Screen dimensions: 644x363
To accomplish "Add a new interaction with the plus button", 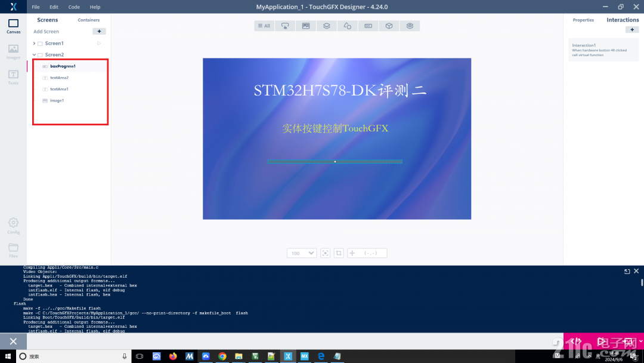I will pyautogui.click(x=632, y=30).
